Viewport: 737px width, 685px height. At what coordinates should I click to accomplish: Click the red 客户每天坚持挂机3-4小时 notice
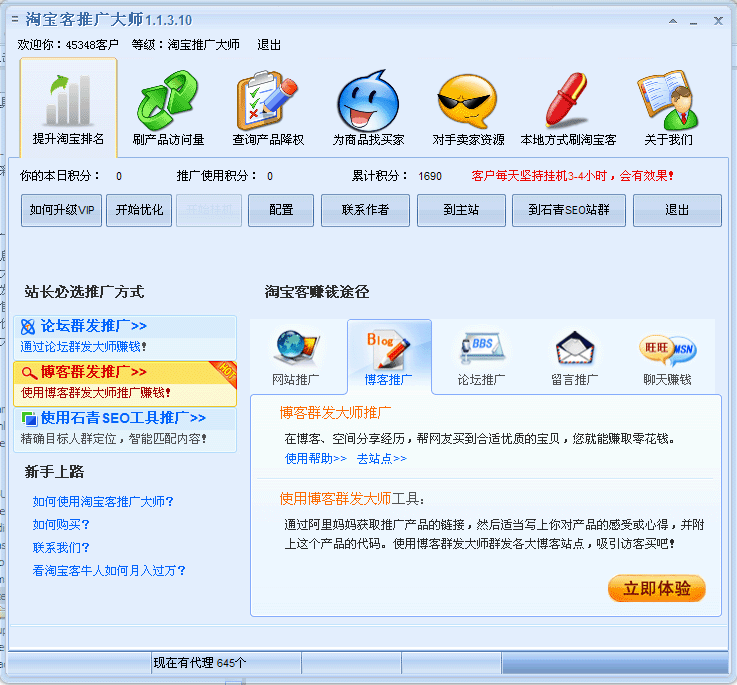572,176
